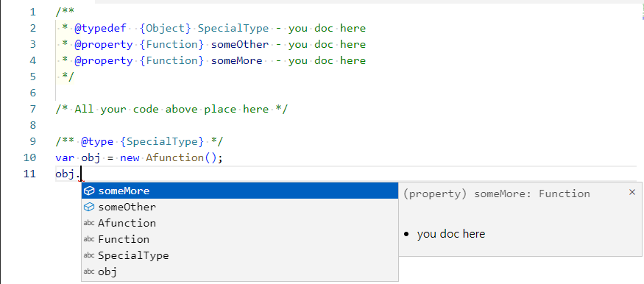This screenshot has width=644, height=284.
Task: Select the someMore suggestion
Action: pos(240,191)
